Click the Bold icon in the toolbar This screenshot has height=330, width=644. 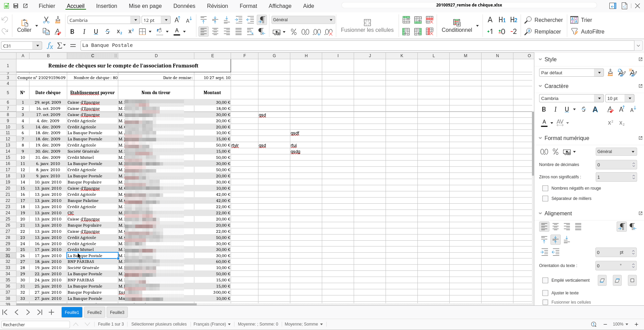pyautogui.click(x=72, y=32)
